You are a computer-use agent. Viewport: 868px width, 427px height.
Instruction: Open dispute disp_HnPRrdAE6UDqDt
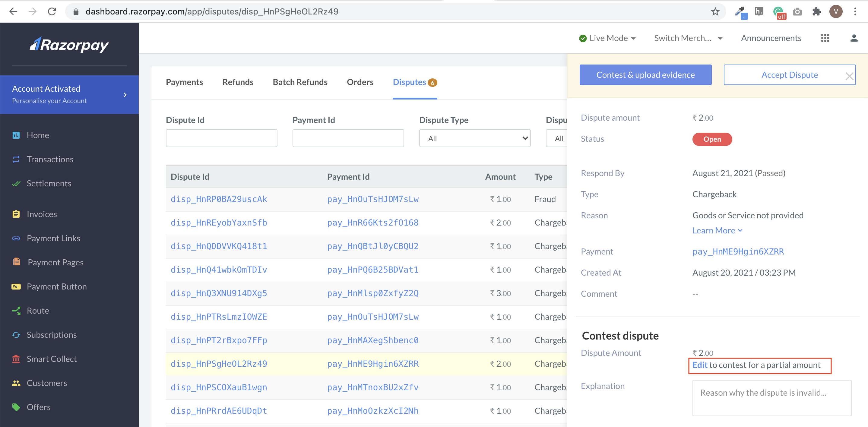coord(219,411)
